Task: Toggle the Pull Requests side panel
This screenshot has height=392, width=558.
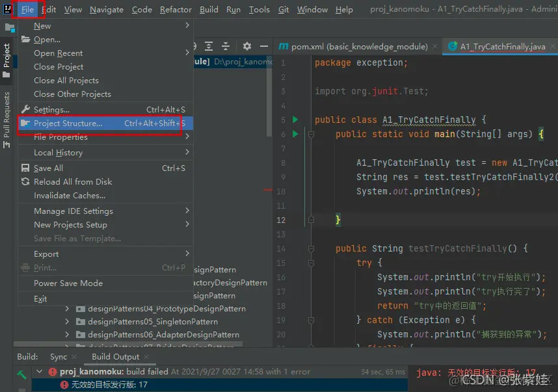Action: [7, 119]
